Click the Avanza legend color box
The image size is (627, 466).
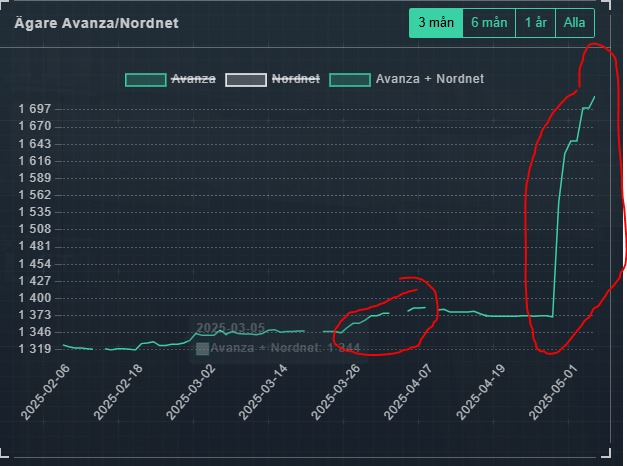click(146, 80)
